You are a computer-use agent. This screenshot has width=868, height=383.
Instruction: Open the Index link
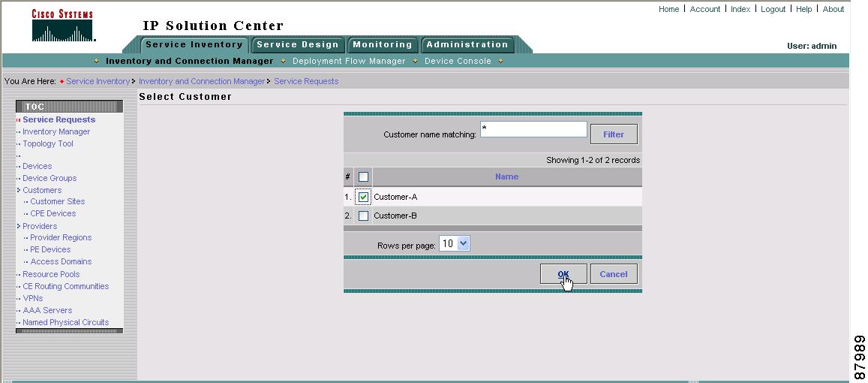[x=740, y=9]
